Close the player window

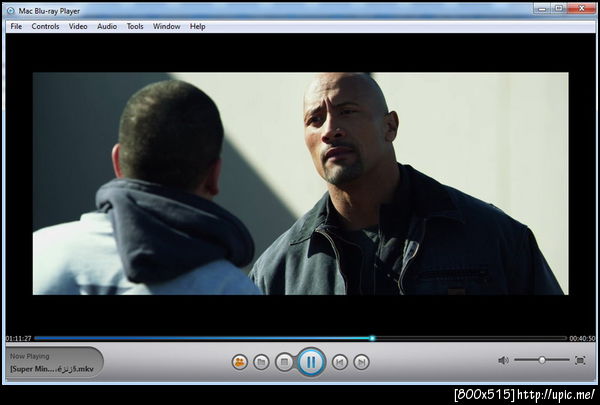point(581,9)
